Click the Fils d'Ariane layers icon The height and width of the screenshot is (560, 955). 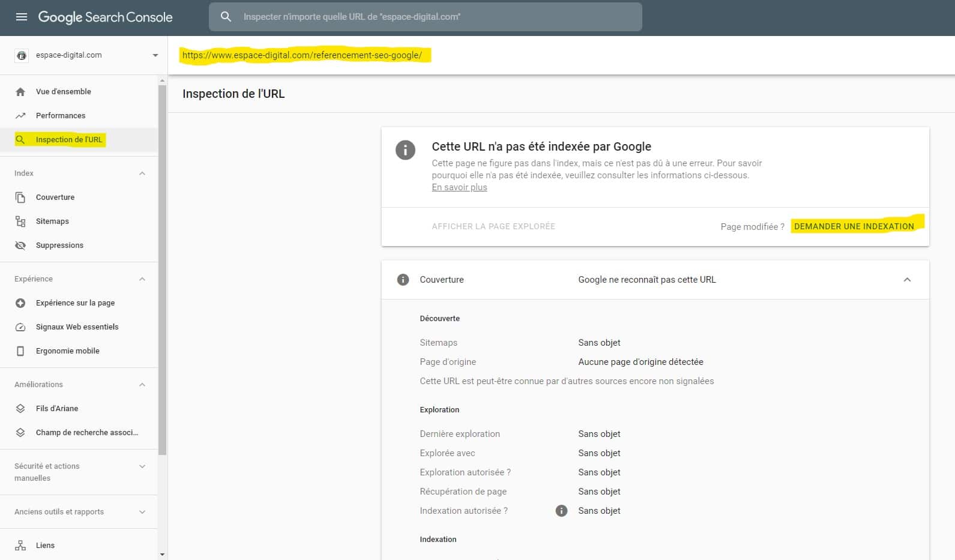(20, 409)
